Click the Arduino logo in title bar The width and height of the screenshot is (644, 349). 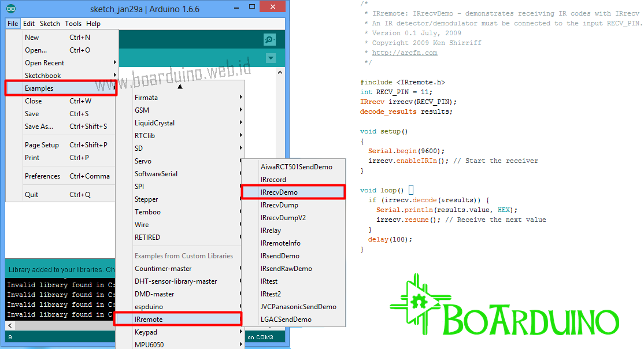tap(11, 9)
